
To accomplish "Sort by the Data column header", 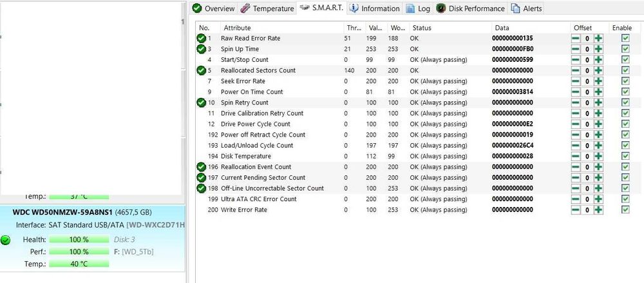I will click(x=531, y=28).
